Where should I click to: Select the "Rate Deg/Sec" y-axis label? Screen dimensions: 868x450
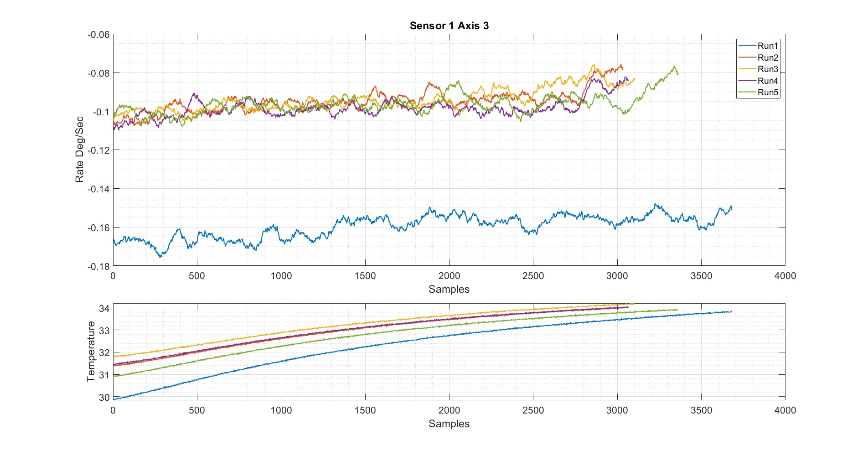[x=79, y=150]
